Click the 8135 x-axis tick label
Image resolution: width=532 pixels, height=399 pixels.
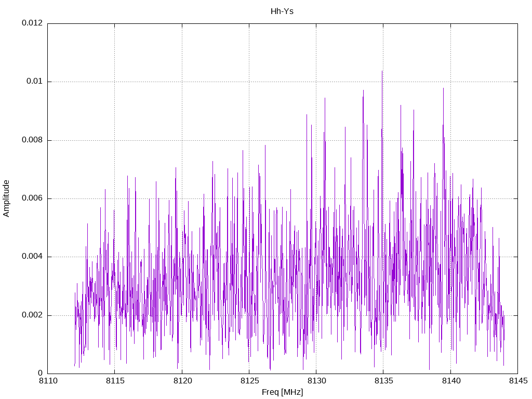(384, 381)
